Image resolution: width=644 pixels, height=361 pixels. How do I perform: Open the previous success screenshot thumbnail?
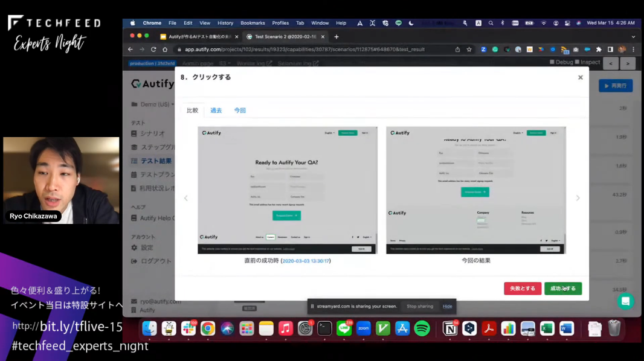click(287, 190)
